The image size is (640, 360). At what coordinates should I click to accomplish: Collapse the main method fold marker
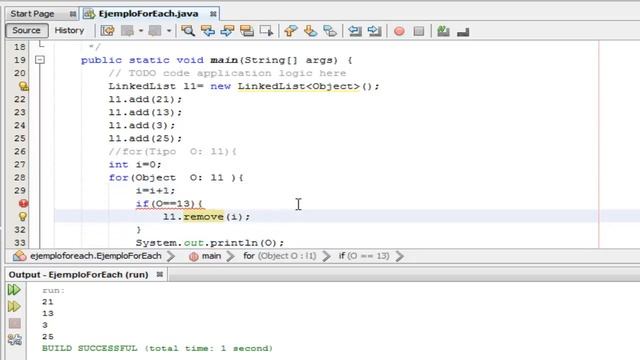[40, 60]
